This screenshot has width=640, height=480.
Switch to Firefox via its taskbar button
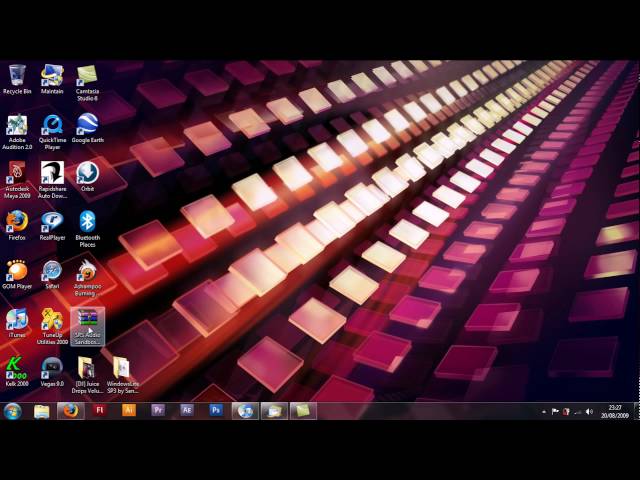click(x=71, y=411)
